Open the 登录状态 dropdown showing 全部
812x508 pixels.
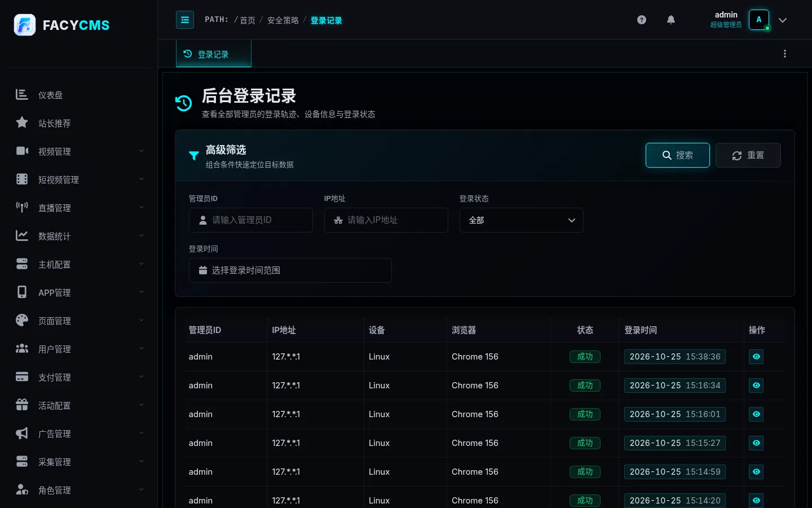[522, 220]
